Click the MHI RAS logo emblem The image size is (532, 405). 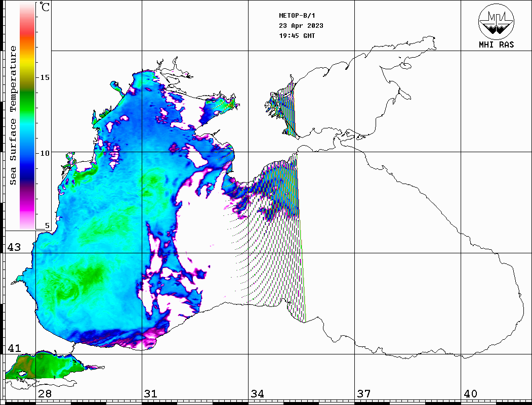(x=497, y=21)
